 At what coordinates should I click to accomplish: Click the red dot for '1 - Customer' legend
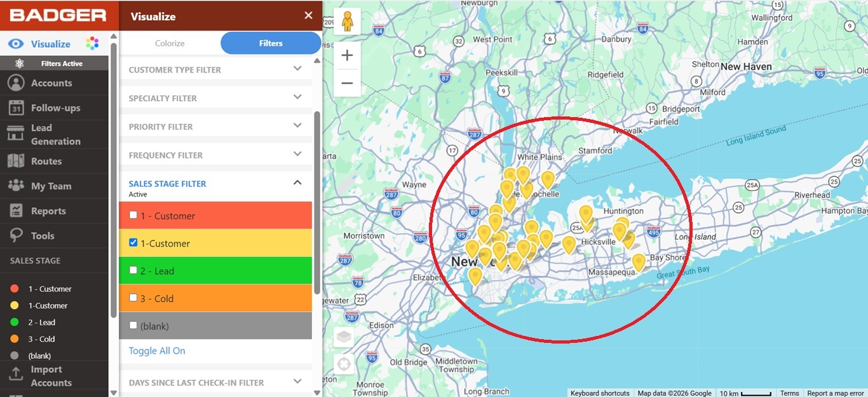[15, 289]
